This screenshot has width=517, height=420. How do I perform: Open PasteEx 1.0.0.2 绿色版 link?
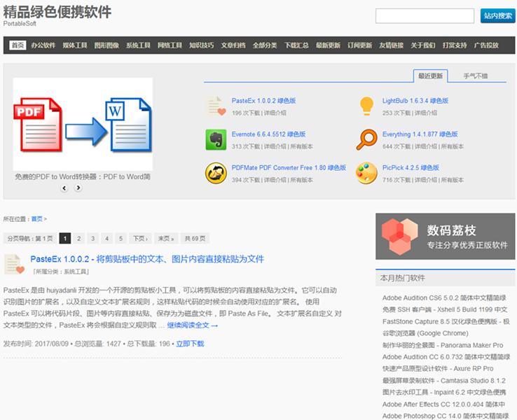[x=264, y=101]
